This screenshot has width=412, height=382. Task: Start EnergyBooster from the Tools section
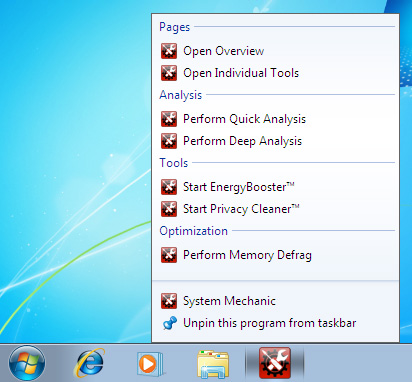275,187
